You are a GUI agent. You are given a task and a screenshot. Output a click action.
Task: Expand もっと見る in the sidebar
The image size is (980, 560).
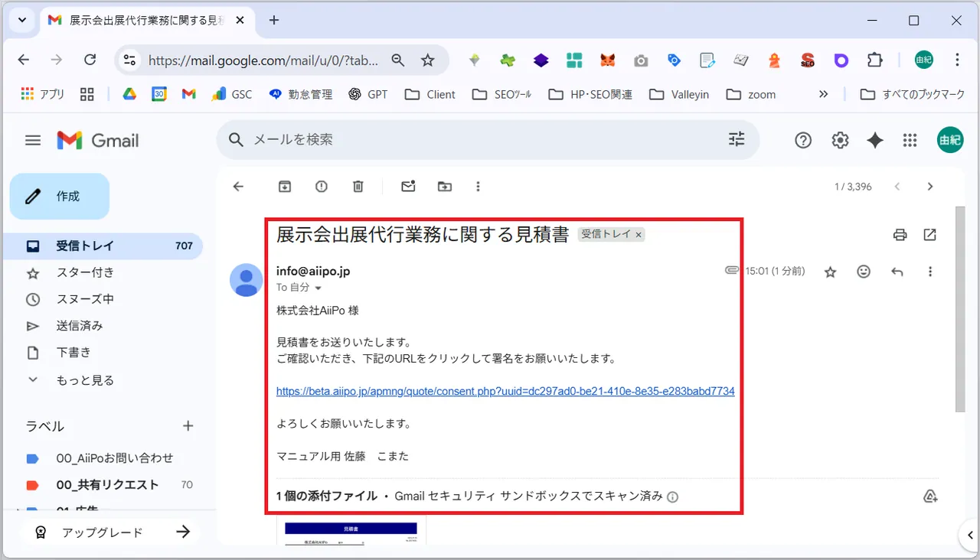(x=85, y=380)
